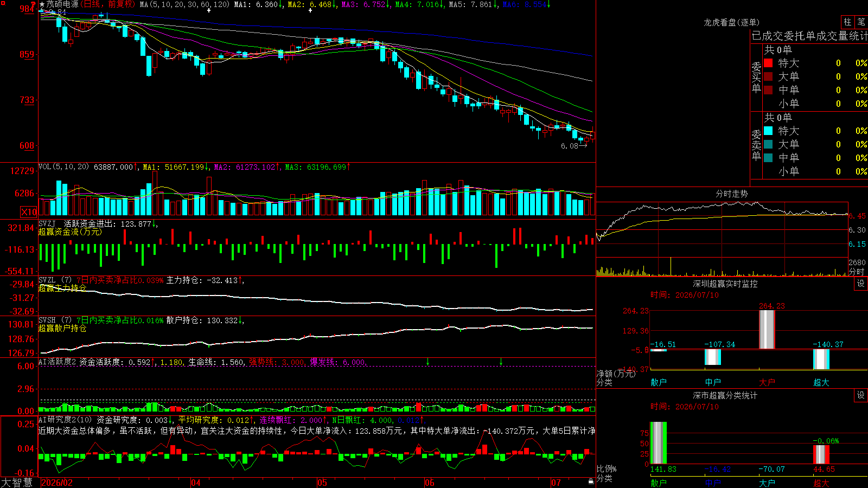868x488 pixels.
Task: Click the SVZL (7) indicator label
Action: [x=55, y=280]
